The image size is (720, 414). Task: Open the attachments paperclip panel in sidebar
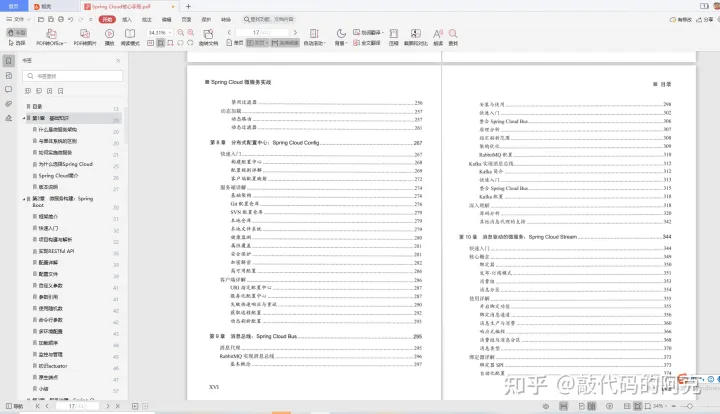(x=9, y=104)
